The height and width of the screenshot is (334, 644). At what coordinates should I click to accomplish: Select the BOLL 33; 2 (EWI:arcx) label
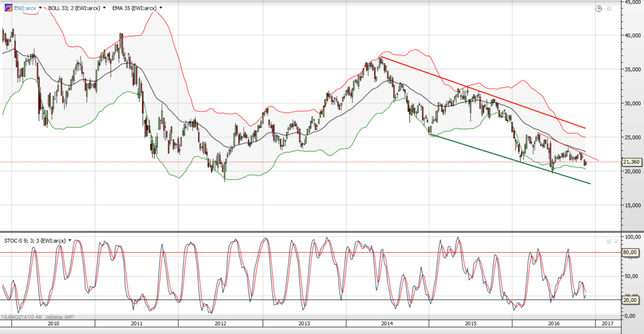coord(74,9)
